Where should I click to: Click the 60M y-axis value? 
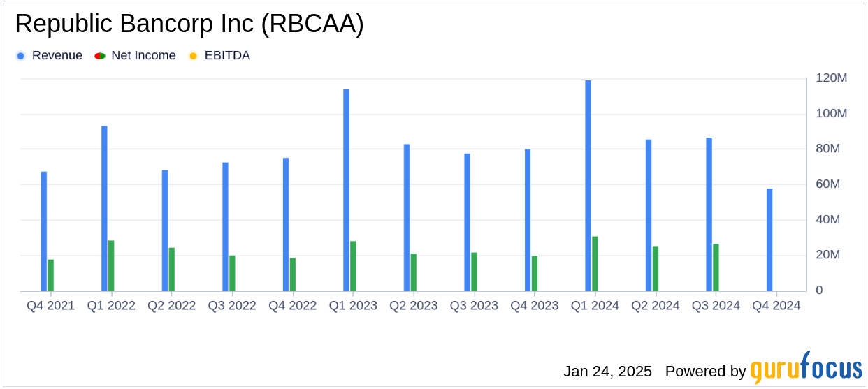click(828, 184)
